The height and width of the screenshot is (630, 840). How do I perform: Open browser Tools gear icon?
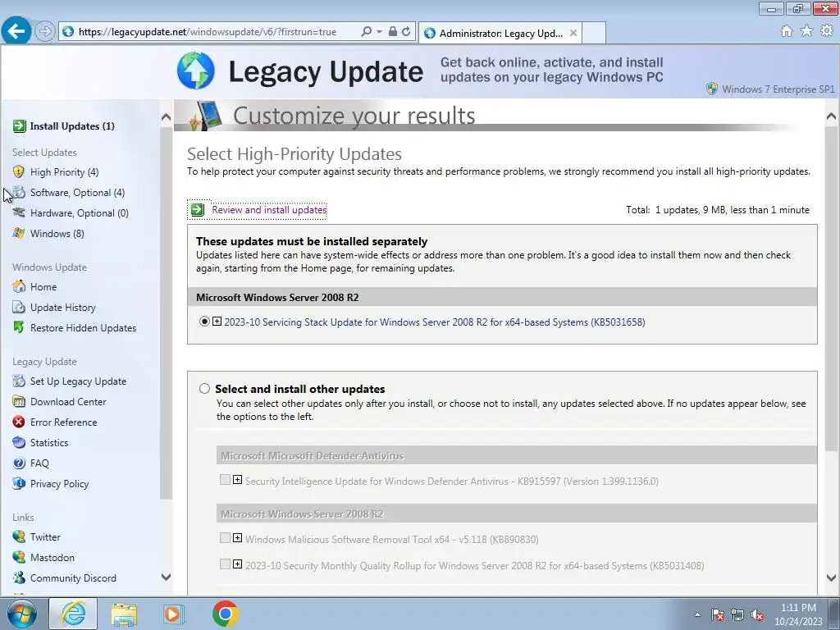pos(827,31)
